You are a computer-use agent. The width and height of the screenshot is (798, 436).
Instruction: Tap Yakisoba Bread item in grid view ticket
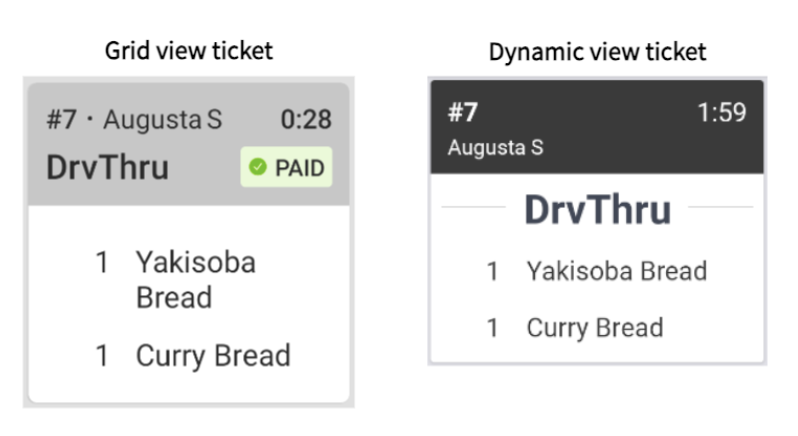[195, 280]
